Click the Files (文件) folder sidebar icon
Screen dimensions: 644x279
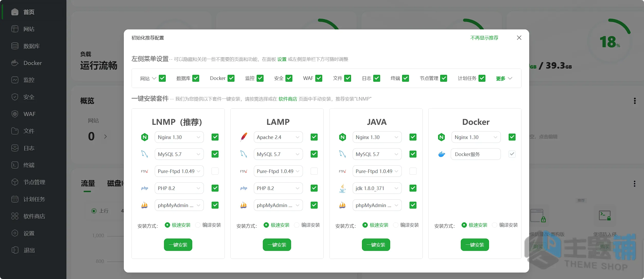15,131
